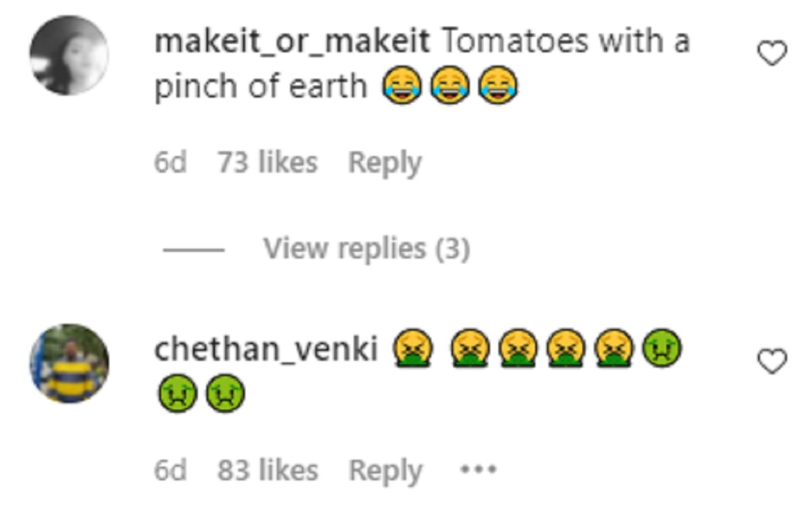Open chethan_venki's profile picture
The image size is (812, 512).
coord(69,363)
